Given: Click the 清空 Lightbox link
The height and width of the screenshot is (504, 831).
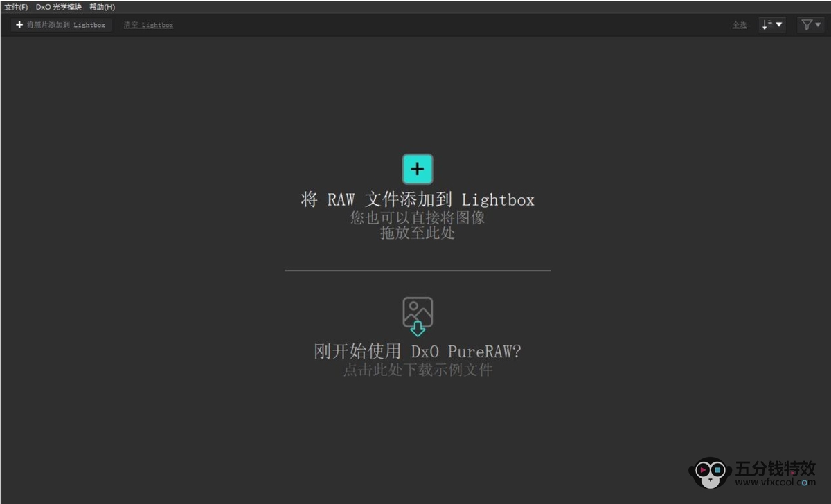Looking at the screenshot, I should pos(148,25).
